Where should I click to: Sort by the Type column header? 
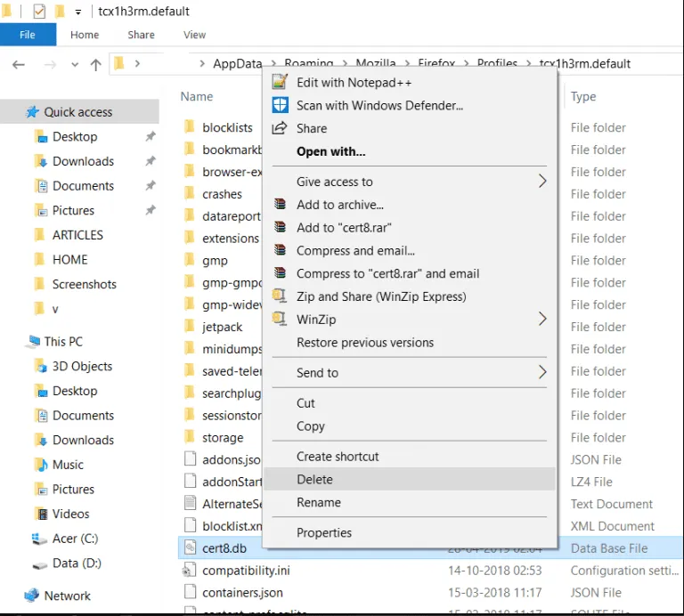click(x=583, y=96)
